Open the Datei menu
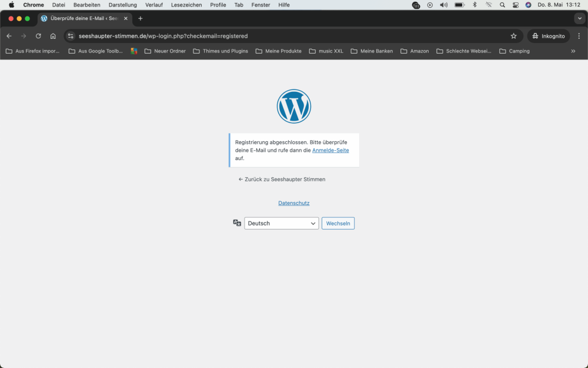Image resolution: width=588 pixels, height=368 pixels. tap(58, 5)
